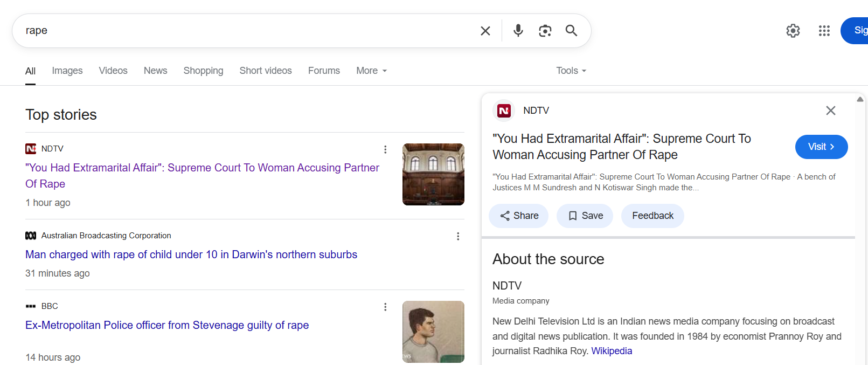Open the side panel article title
The image size is (868, 365).
pyautogui.click(x=622, y=147)
